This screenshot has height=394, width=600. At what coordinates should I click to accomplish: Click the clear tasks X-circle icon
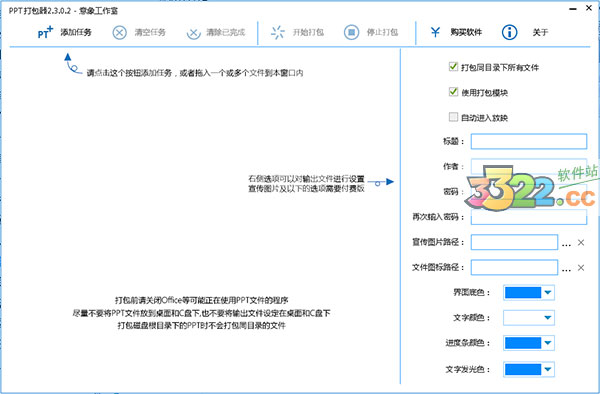tap(119, 33)
